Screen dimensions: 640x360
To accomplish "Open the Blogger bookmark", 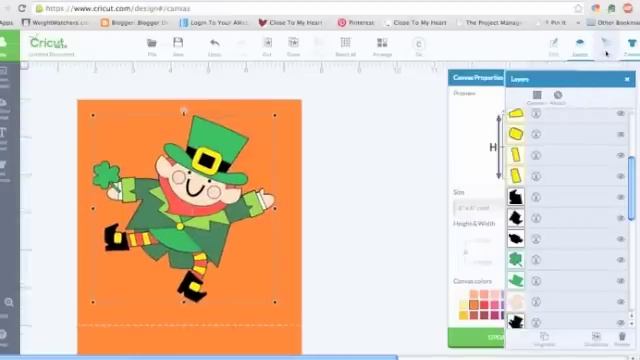I will point(134,23).
